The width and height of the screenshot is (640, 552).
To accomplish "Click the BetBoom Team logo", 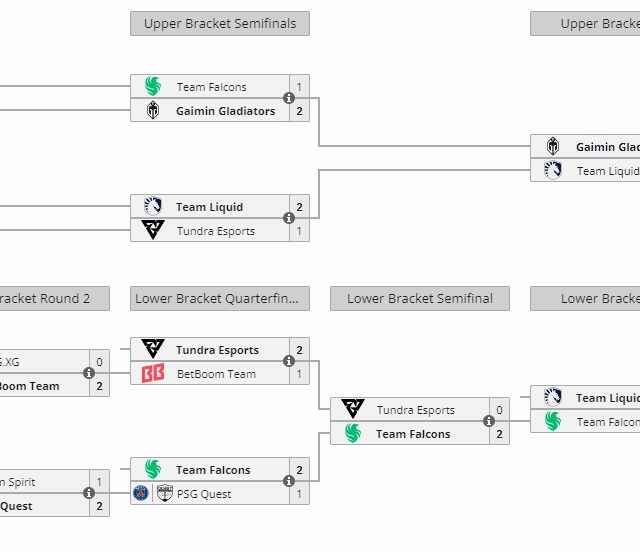I will point(153,374).
